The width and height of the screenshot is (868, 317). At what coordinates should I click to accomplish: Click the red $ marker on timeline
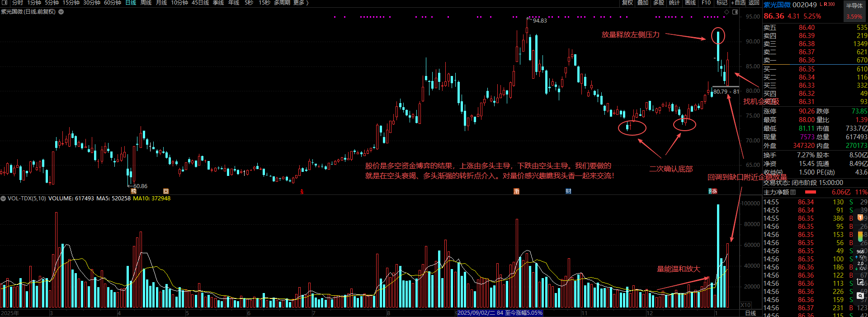click(302, 192)
